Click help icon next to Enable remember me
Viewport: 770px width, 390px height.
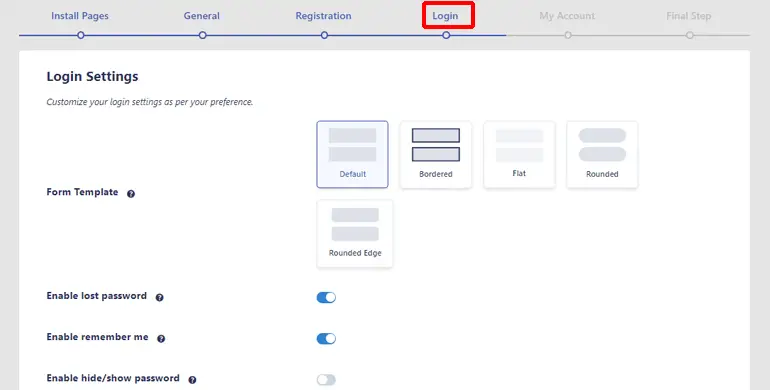161,338
